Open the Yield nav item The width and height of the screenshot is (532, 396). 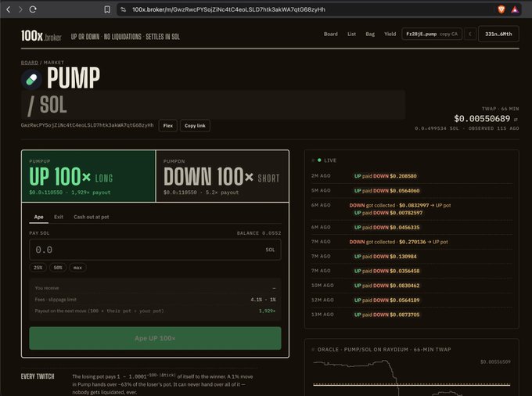tap(390, 34)
